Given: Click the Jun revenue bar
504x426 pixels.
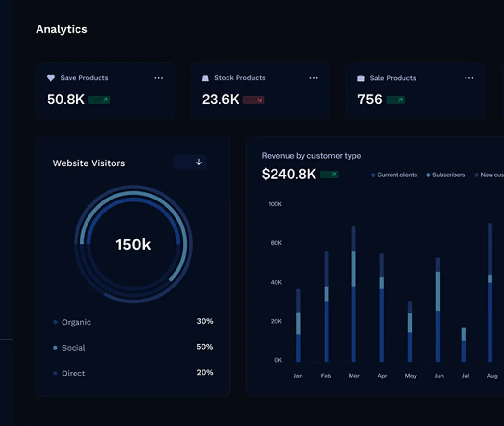Looking at the screenshot, I should [438, 310].
